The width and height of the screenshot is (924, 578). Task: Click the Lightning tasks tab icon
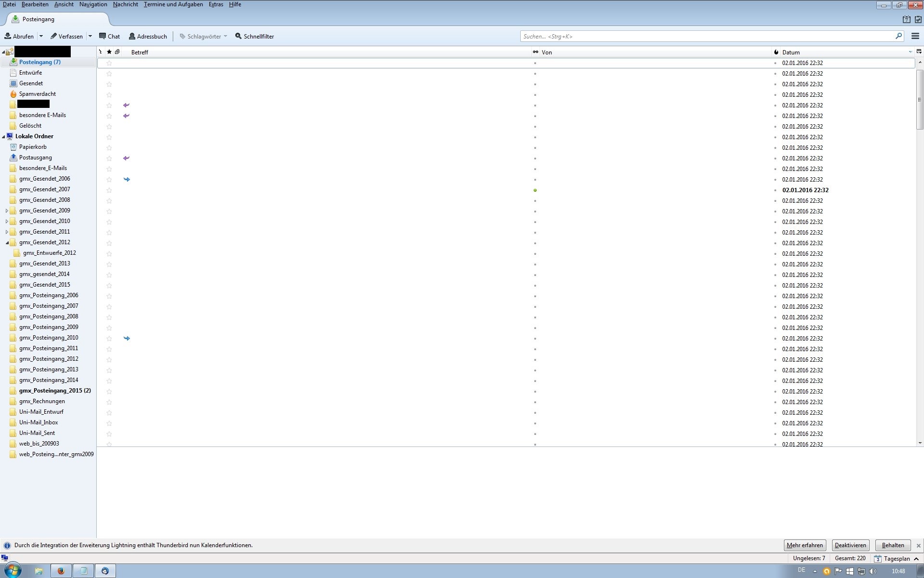click(918, 19)
